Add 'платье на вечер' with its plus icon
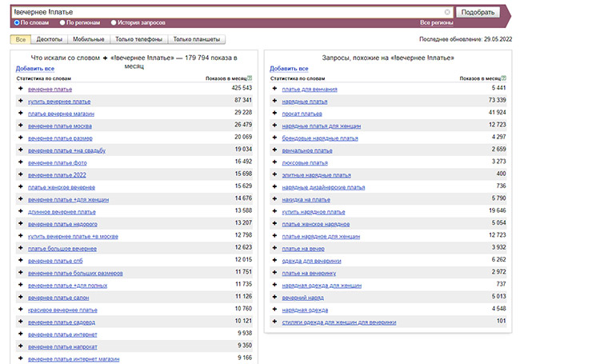 [x=274, y=248]
